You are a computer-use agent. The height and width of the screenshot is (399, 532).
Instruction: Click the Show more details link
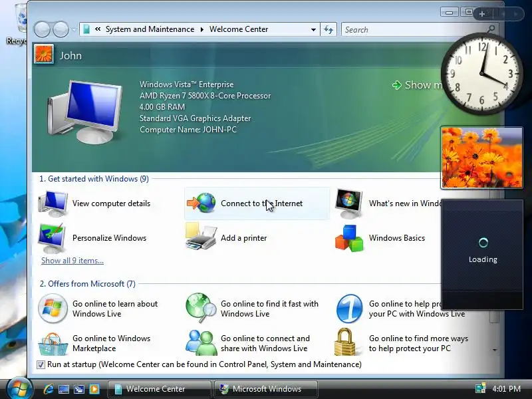(x=418, y=85)
